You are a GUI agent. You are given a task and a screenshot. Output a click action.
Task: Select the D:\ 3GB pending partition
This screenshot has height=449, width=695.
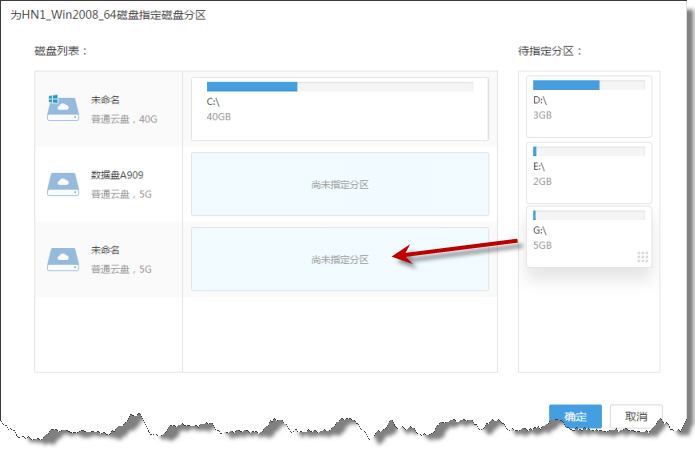(x=588, y=106)
